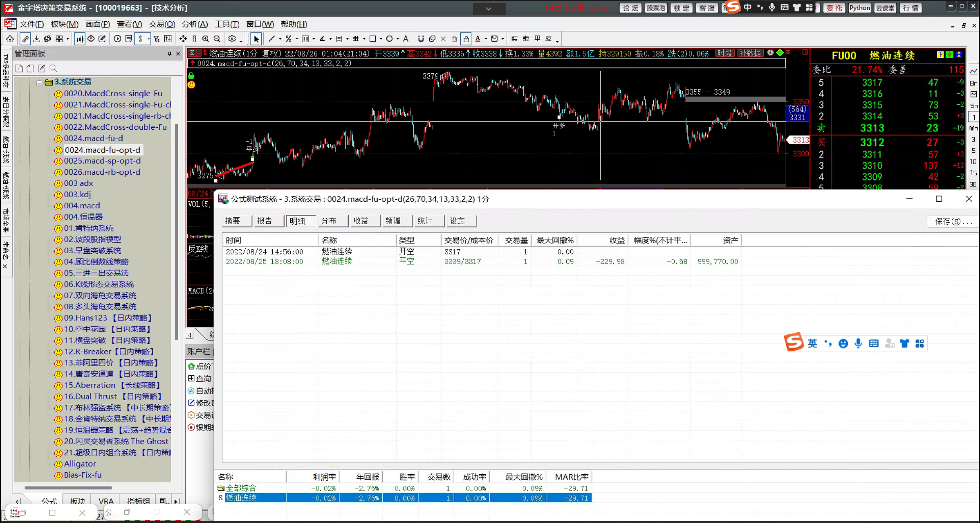Open the gear settings toolbar icon
980x523 pixels.
(x=232, y=38)
